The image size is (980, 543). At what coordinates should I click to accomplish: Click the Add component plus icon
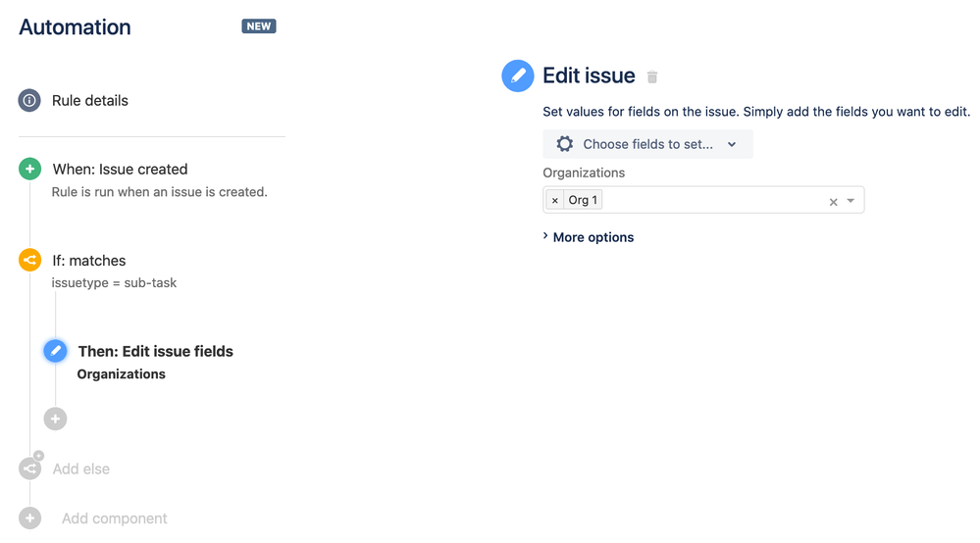tap(30, 518)
